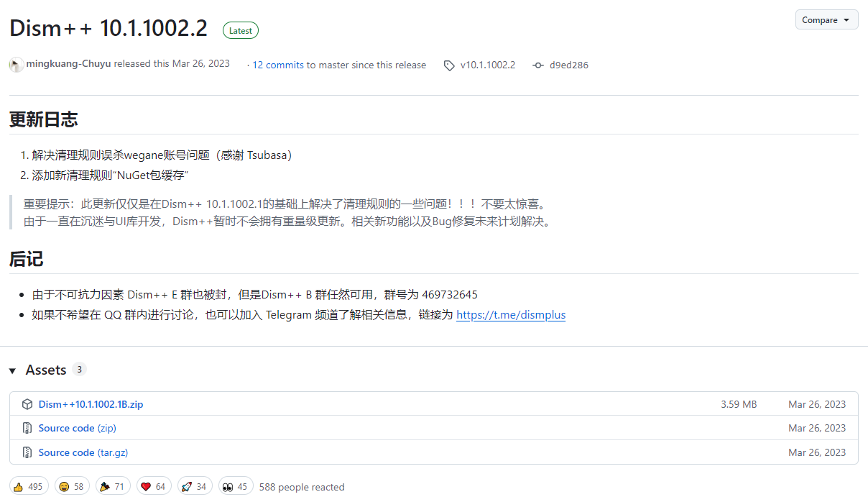This screenshot has width=868, height=502.
Task: Follow the Telegram link t.me/dismplus
Action: point(510,314)
